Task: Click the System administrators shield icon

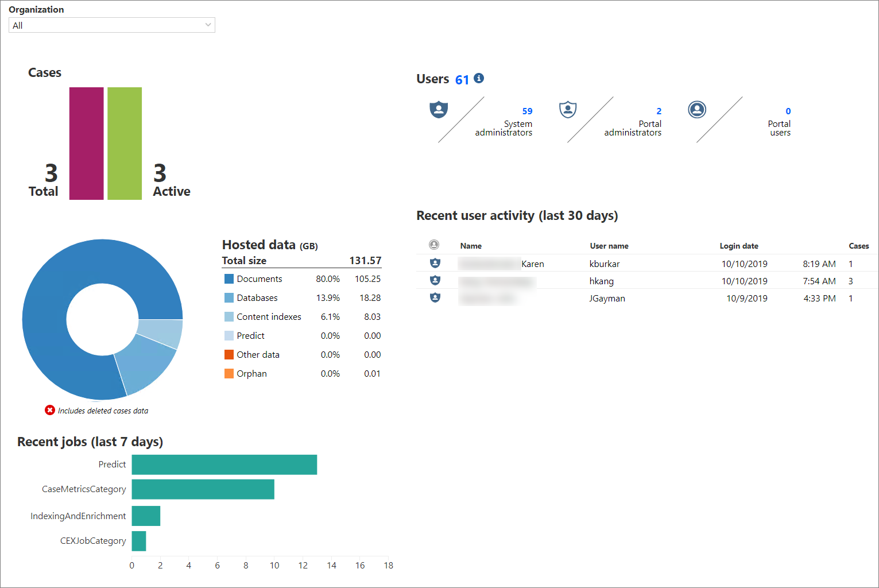Action: 439,110
